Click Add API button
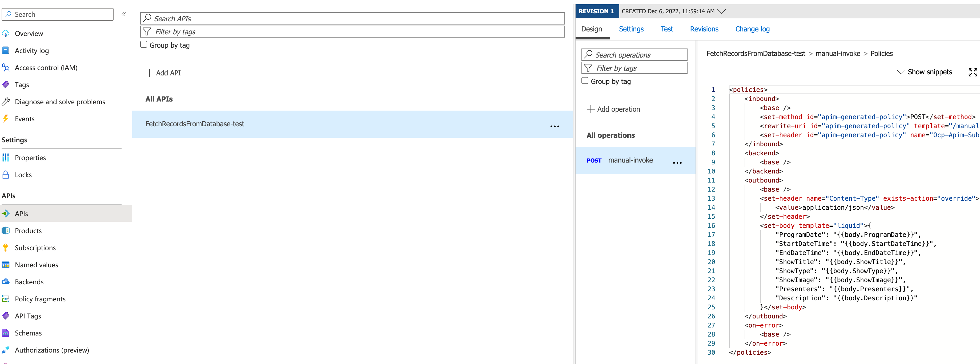 click(163, 73)
